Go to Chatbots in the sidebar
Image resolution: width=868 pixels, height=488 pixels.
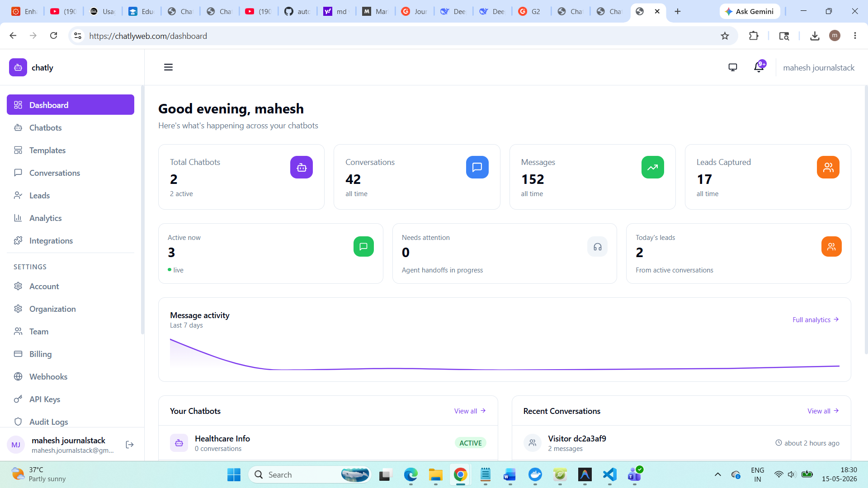tap(71, 128)
